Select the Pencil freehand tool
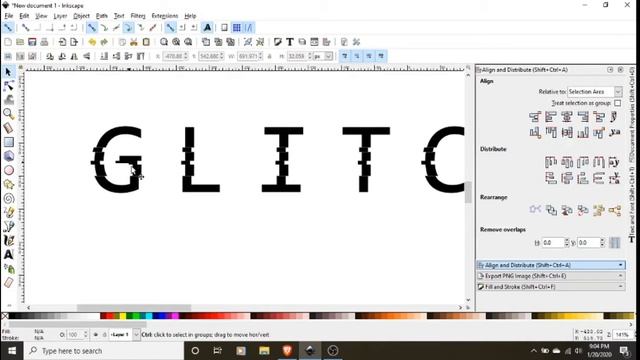 pyautogui.click(x=8, y=212)
